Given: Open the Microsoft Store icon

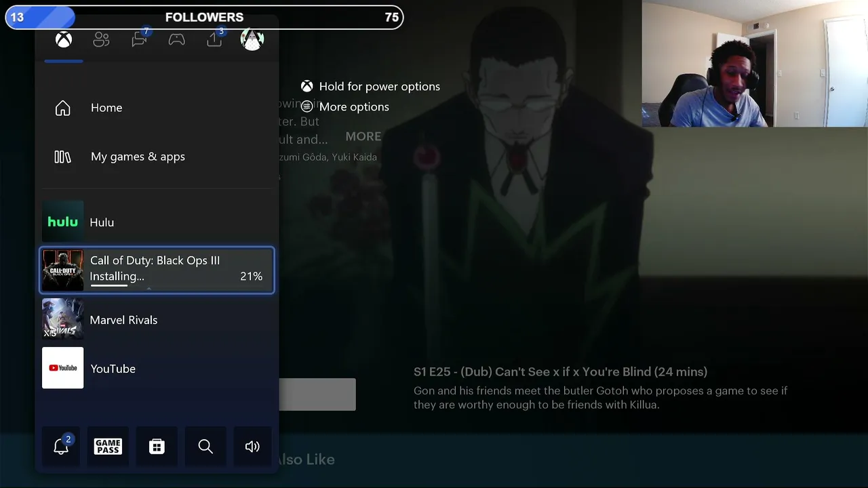Looking at the screenshot, I should [x=157, y=446].
